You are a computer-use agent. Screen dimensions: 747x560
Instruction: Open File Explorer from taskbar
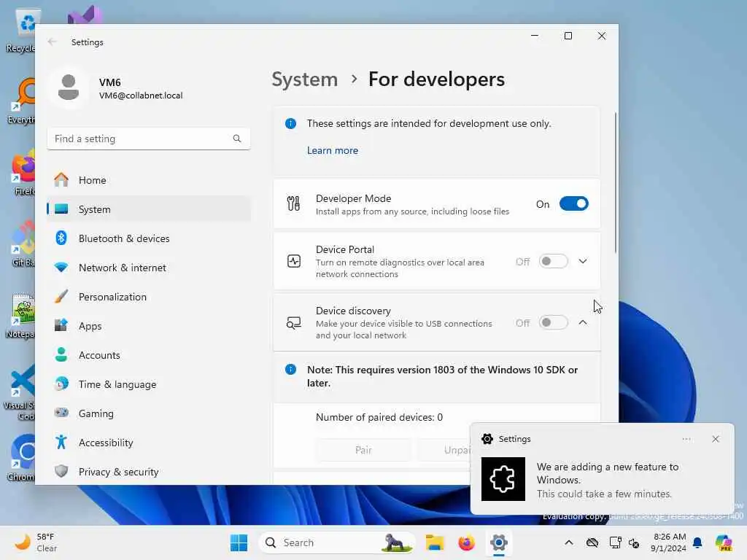pyautogui.click(x=435, y=542)
